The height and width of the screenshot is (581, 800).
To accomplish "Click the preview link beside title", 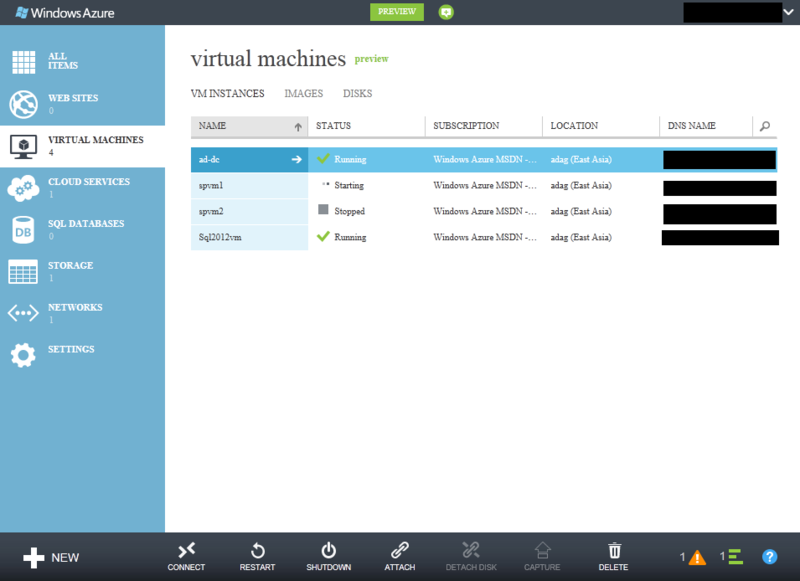I will pos(371,59).
